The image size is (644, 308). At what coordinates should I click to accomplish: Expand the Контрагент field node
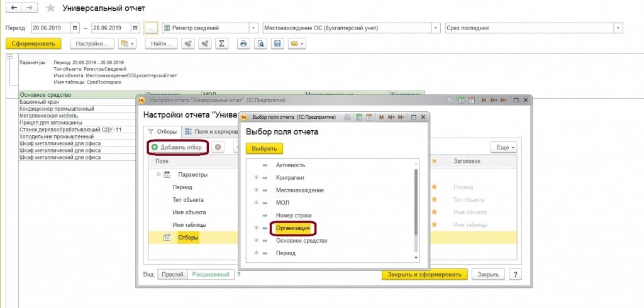[256, 178]
